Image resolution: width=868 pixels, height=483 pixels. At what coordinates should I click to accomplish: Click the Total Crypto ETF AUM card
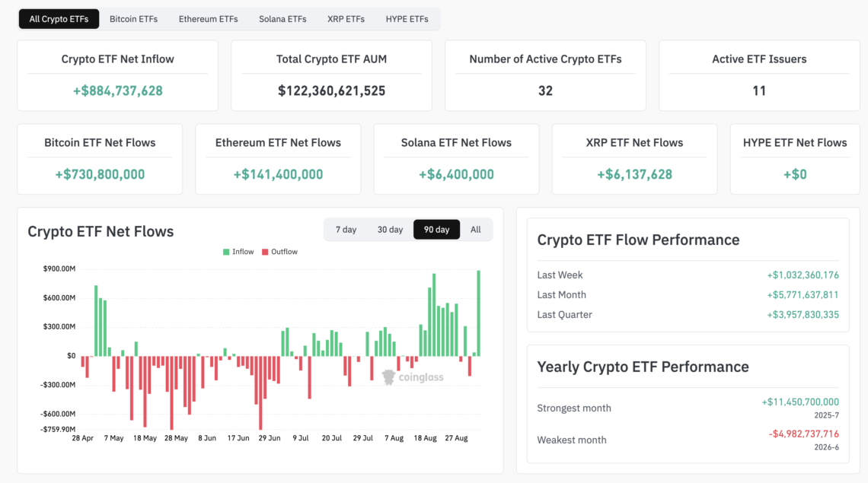pos(331,75)
